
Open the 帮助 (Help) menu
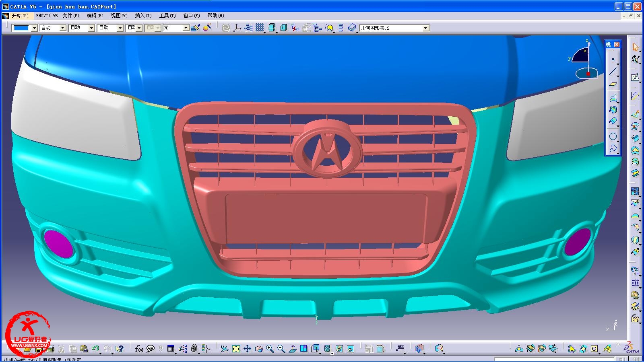click(x=215, y=16)
